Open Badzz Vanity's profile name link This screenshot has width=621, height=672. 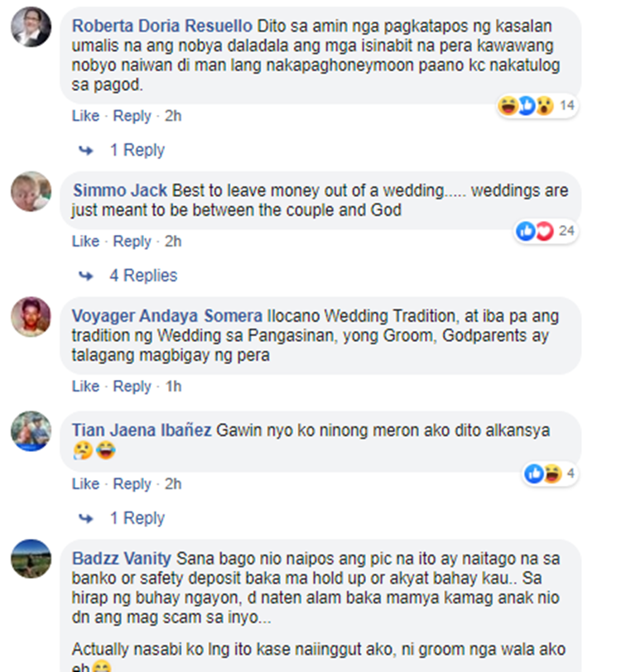(122, 559)
